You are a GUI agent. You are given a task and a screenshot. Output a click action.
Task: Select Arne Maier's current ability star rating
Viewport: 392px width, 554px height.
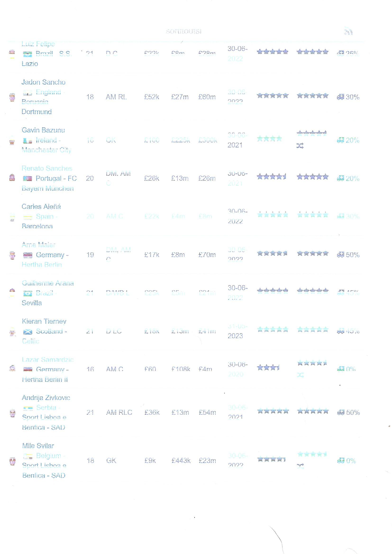click(x=272, y=254)
